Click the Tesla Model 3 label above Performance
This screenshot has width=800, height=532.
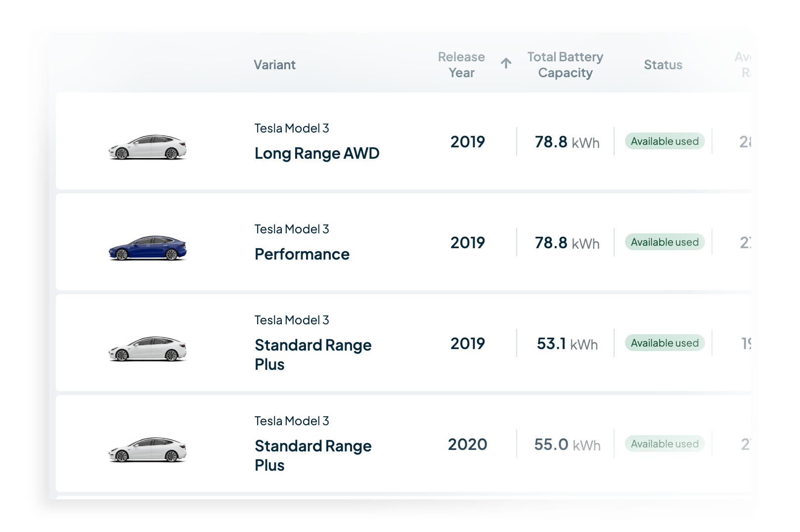291,229
